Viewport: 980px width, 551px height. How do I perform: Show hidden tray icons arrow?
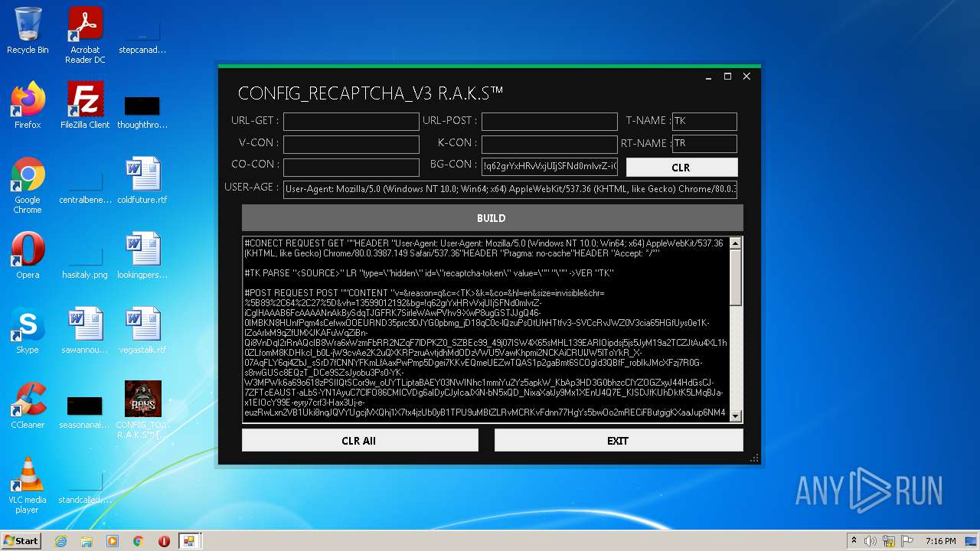coord(854,541)
